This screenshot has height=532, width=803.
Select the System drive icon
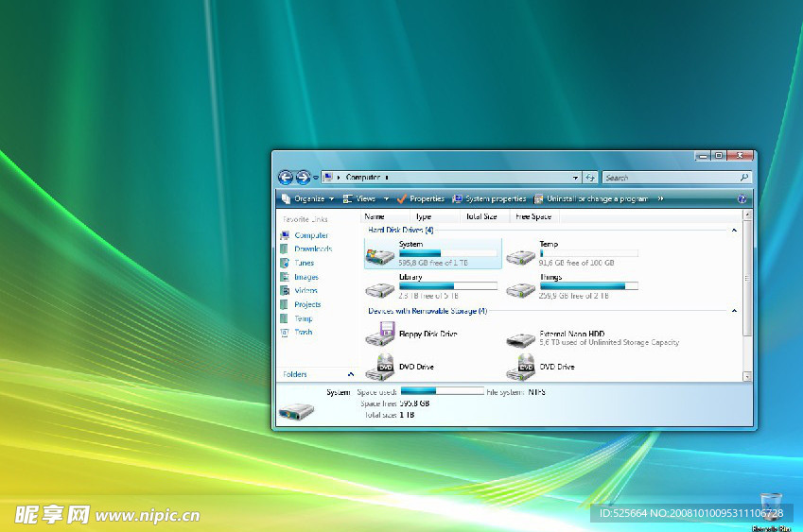(379, 254)
